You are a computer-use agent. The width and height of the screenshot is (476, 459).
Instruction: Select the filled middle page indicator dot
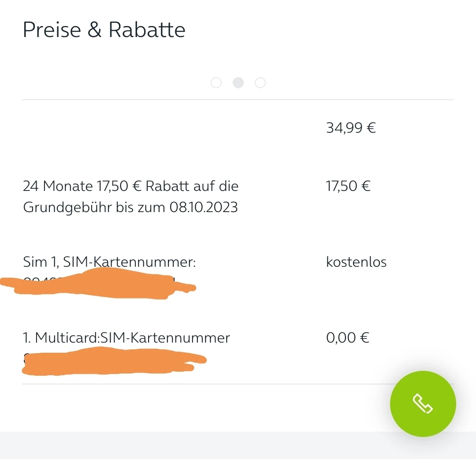coord(238,83)
